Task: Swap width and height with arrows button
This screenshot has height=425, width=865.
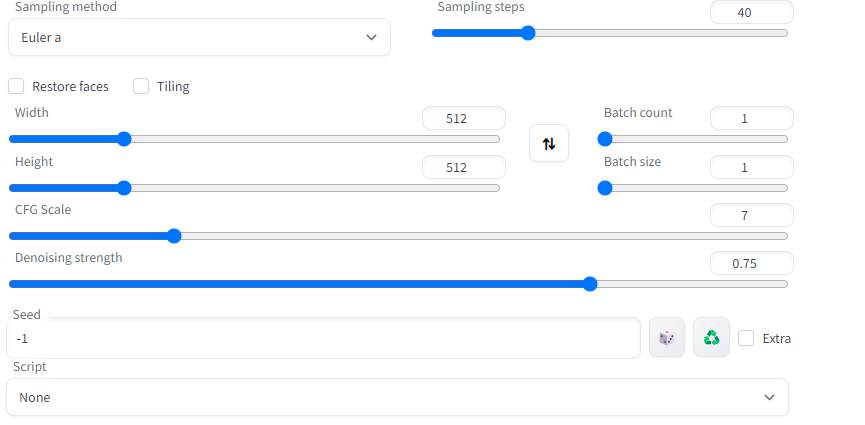Action: tap(548, 143)
